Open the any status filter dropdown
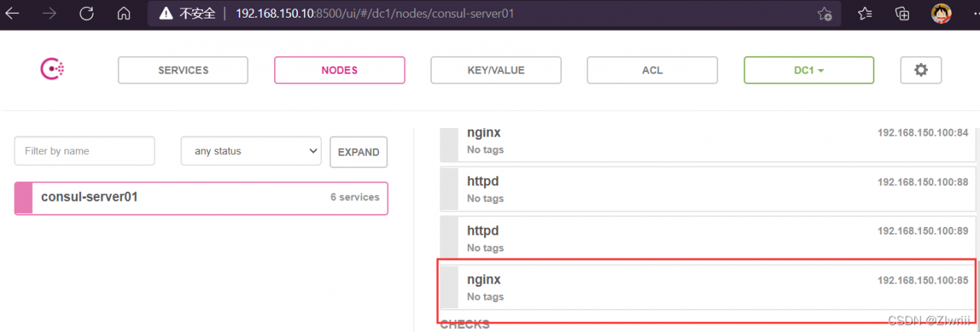This screenshot has height=332, width=980. (x=251, y=151)
